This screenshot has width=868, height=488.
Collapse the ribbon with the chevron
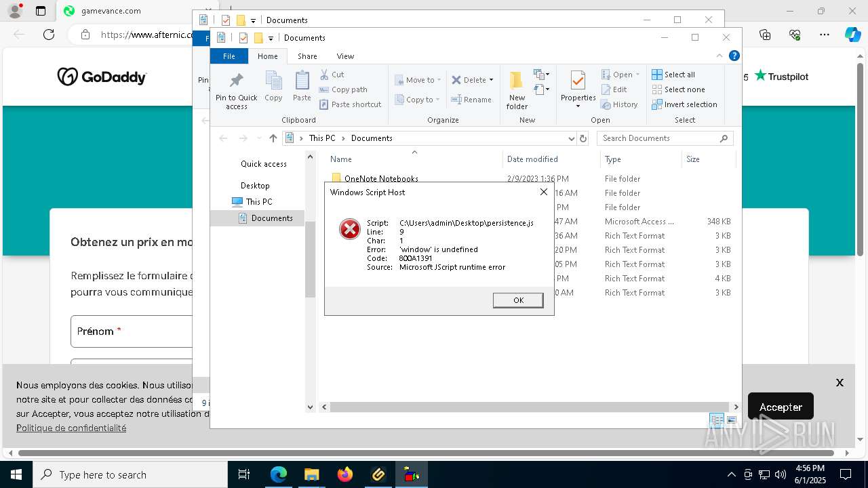click(x=719, y=56)
